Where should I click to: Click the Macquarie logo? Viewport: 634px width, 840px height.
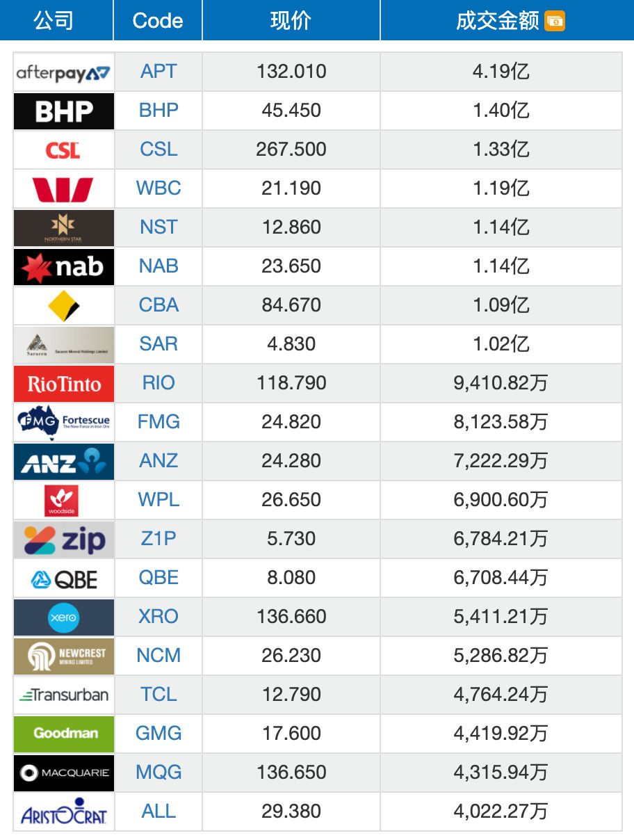point(64,773)
